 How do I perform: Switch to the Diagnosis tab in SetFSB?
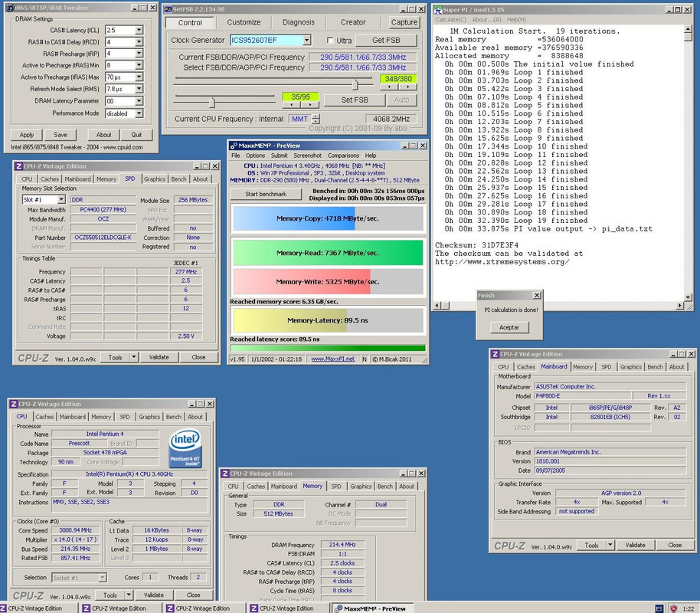[x=298, y=22]
